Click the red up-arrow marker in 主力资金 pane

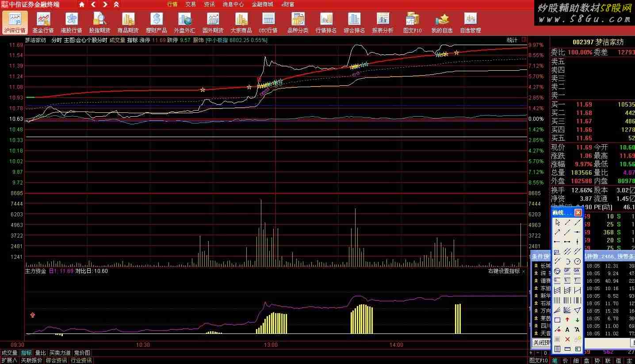pyautogui.click(x=32, y=315)
